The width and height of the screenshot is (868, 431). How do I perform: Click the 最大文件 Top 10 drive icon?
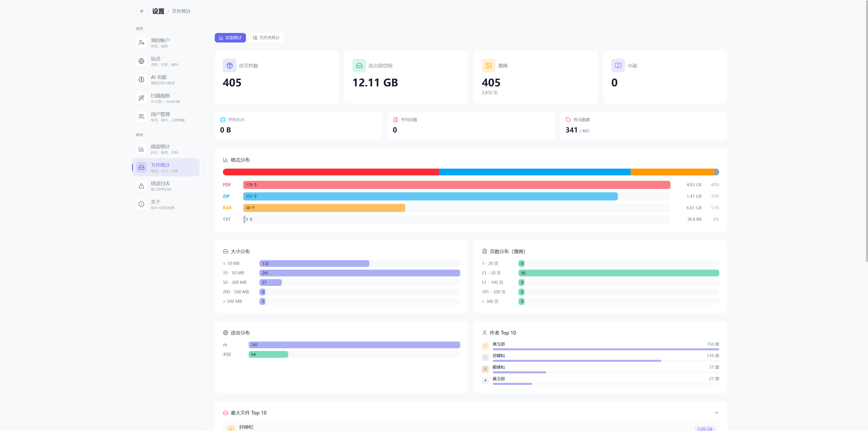coord(225,413)
